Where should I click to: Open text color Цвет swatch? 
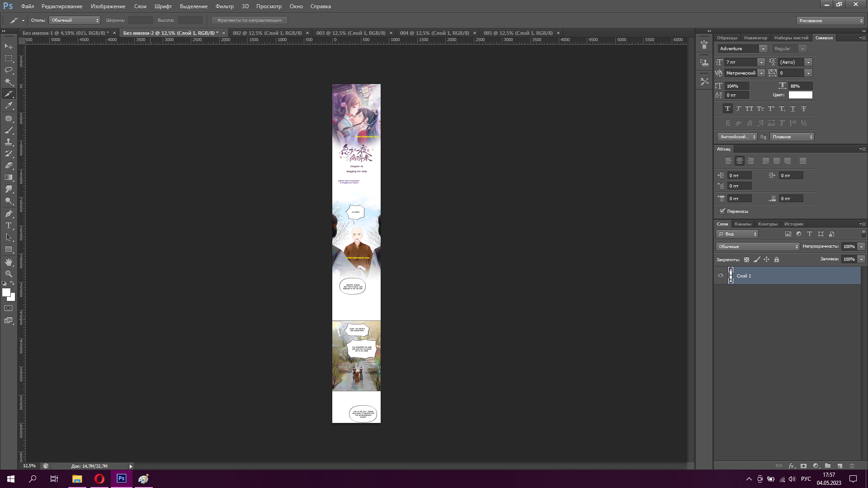coord(800,95)
